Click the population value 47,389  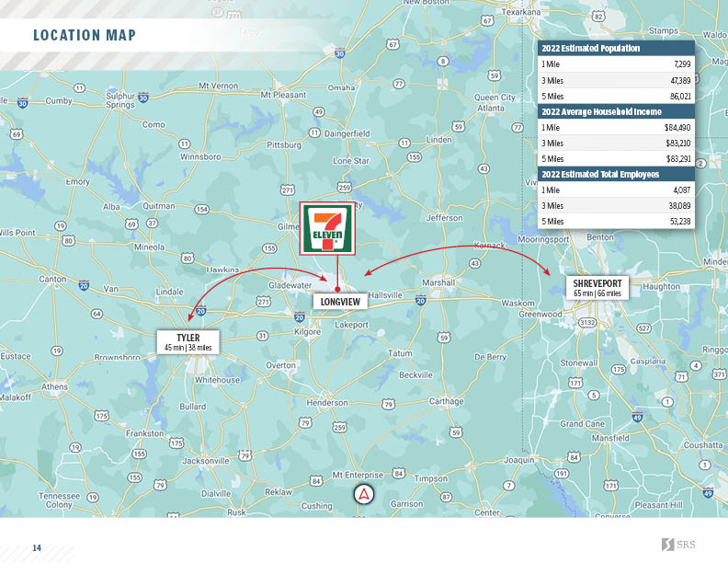pyautogui.click(x=680, y=80)
